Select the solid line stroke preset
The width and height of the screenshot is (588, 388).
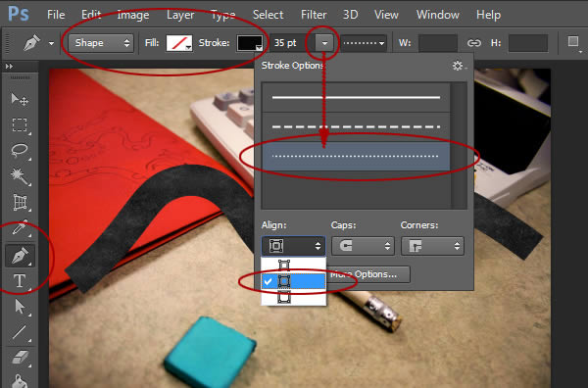(356, 97)
